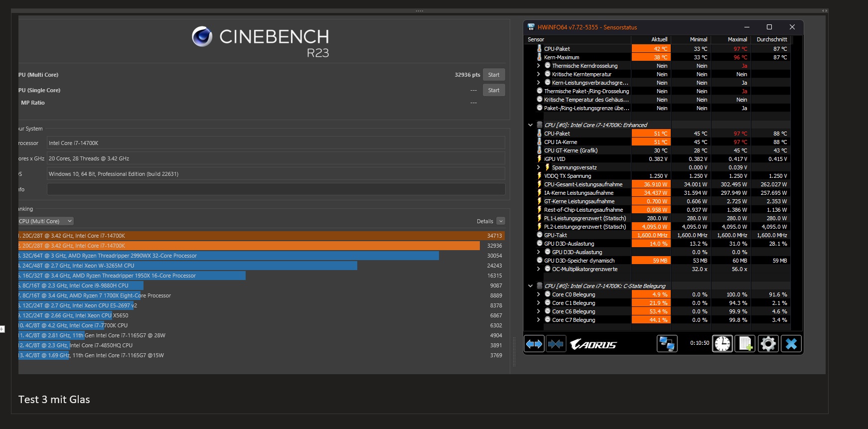Click thermometer icon beside CPU GT-Kerne (Grafik)
868x429 pixels.
[539, 150]
